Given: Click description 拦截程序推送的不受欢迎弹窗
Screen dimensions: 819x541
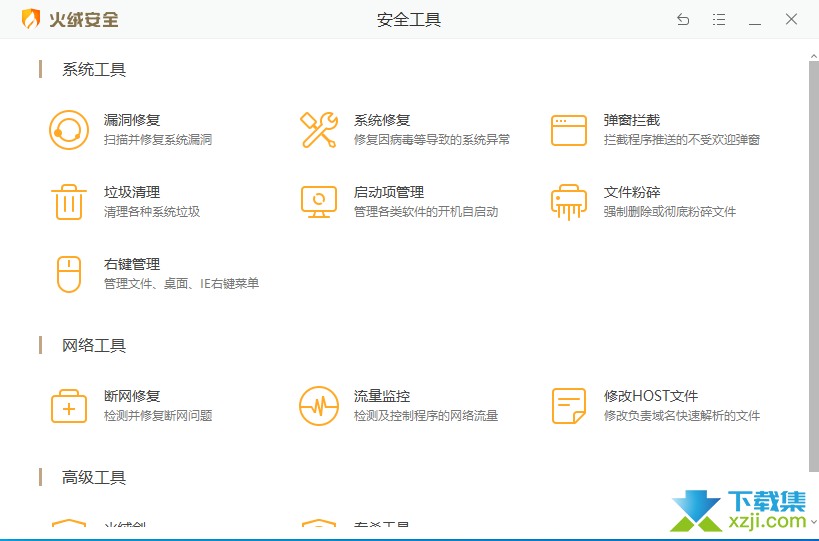Looking at the screenshot, I should pos(682,139).
